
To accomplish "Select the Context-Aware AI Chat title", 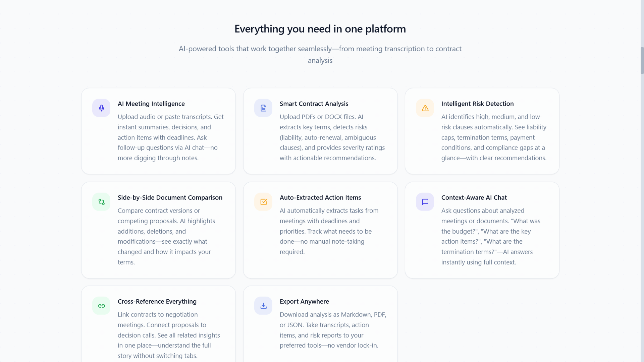I will [x=474, y=198].
